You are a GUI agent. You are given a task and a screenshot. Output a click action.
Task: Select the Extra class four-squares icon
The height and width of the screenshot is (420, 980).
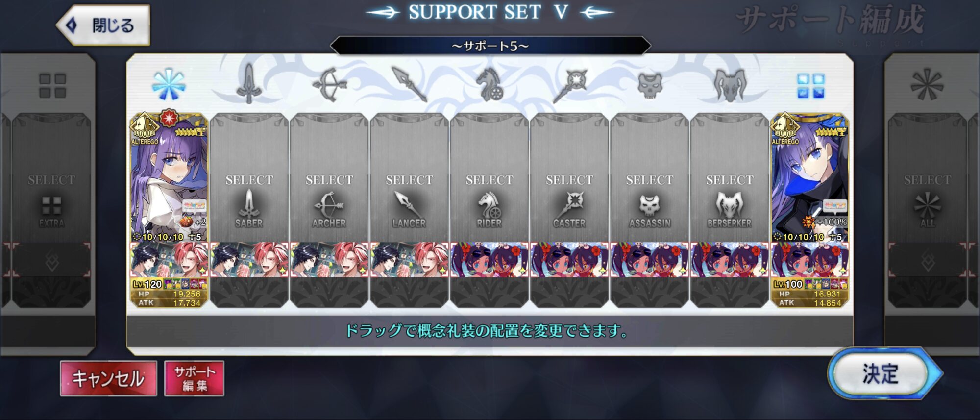pos(810,86)
